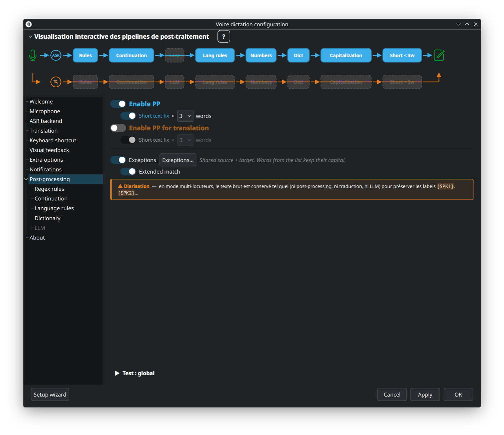This screenshot has height=435, width=504.
Task: Click the ASR circle icon
Action: (x=56, y=55)
